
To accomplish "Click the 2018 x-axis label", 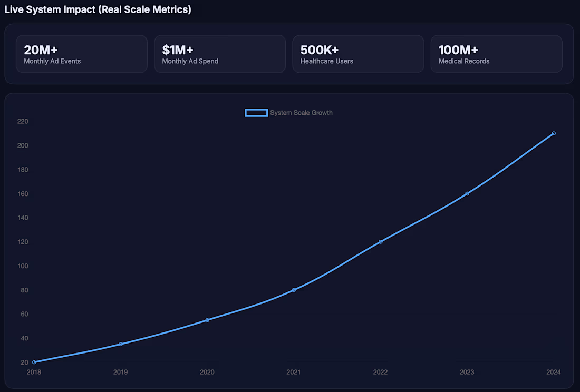I will coord(34,372).
